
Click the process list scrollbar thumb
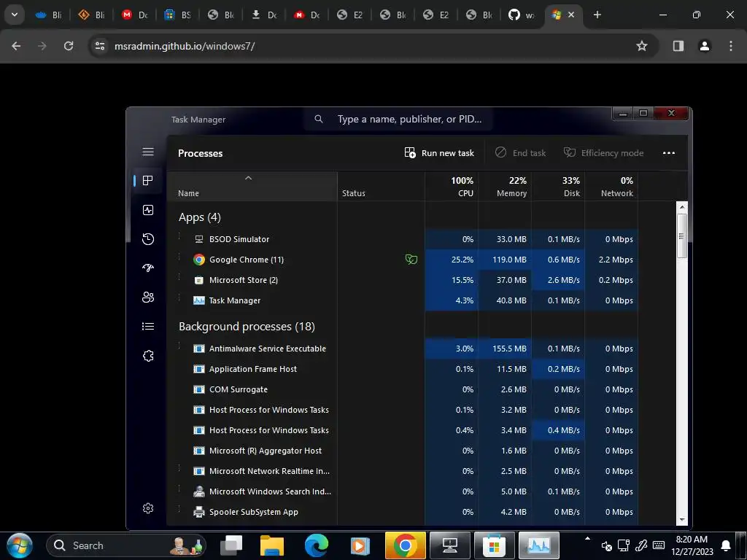[682, 236]
